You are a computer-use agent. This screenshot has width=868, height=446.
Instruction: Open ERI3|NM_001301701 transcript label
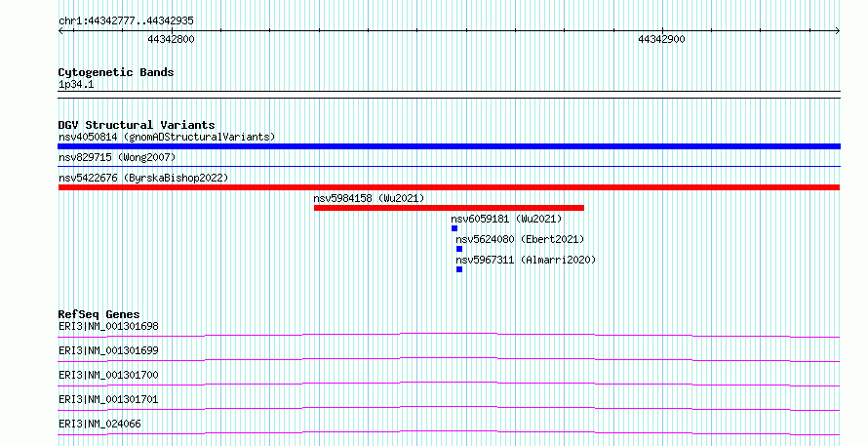108,399
